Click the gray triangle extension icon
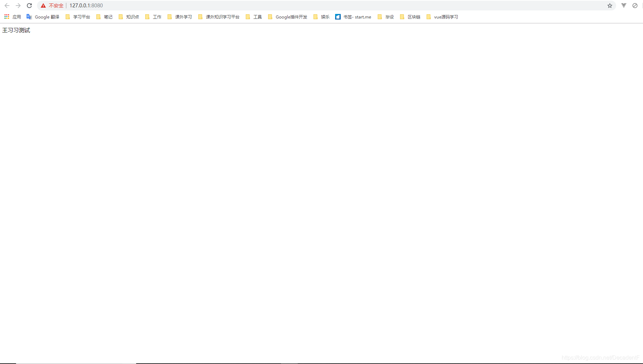Screen dimensions: 643x364 624,6
